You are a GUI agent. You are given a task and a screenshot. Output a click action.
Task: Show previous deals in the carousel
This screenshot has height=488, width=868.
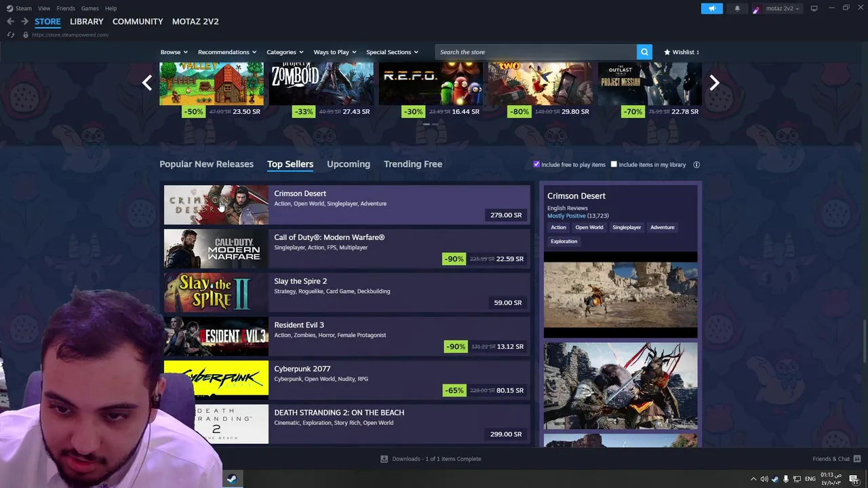click(147, 83)
